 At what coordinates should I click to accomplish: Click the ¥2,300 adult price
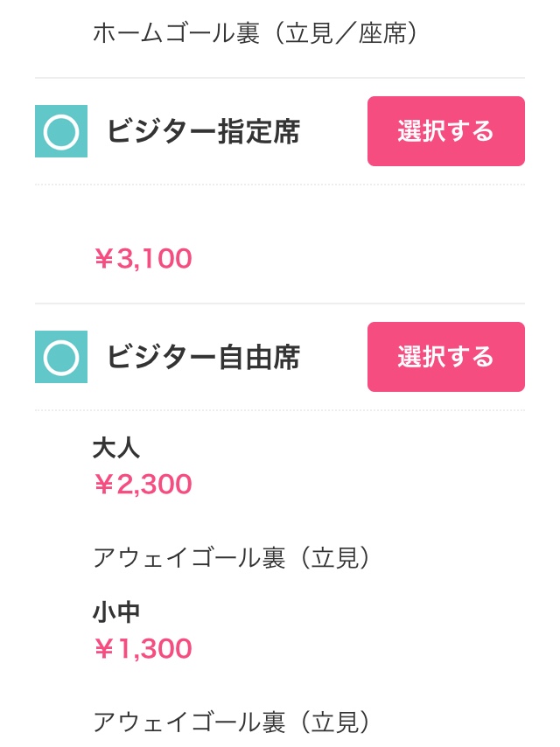[143, 485]
